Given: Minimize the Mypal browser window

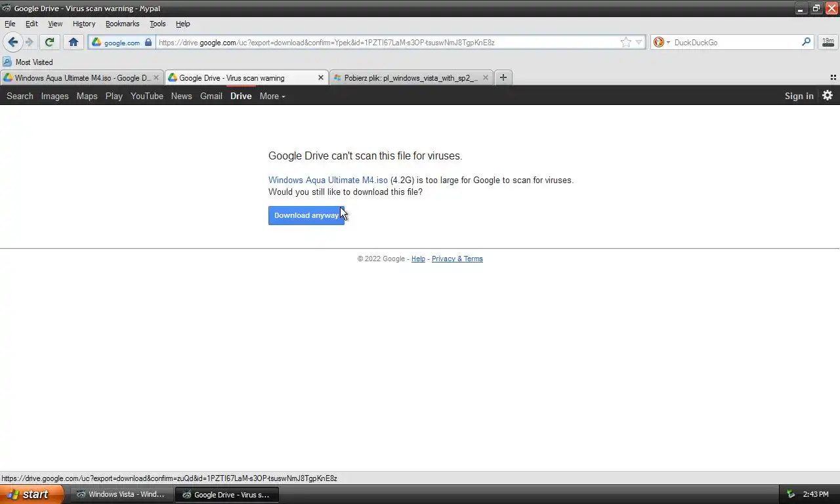Looking at the screenshot, I should [801, 9].
